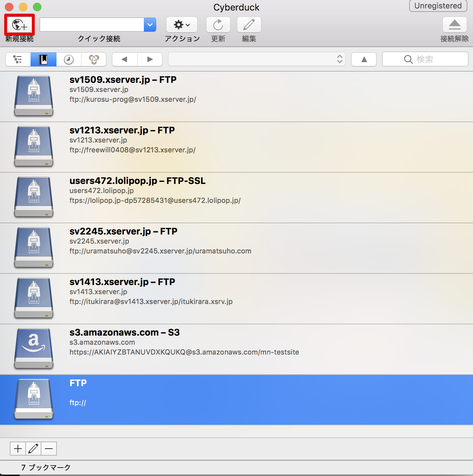
Task: Switch to the Bookmarks view tab
Action: click(44, 59)
